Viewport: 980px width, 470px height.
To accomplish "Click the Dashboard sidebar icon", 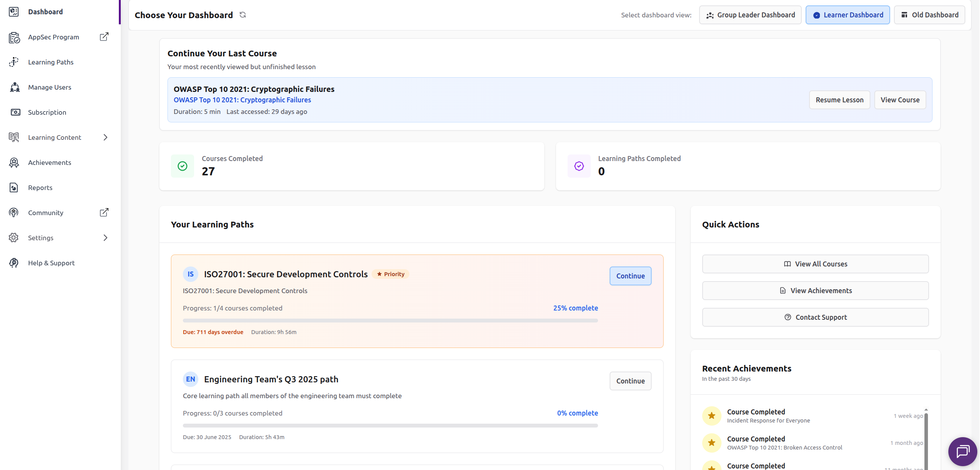I will point(14,12).
